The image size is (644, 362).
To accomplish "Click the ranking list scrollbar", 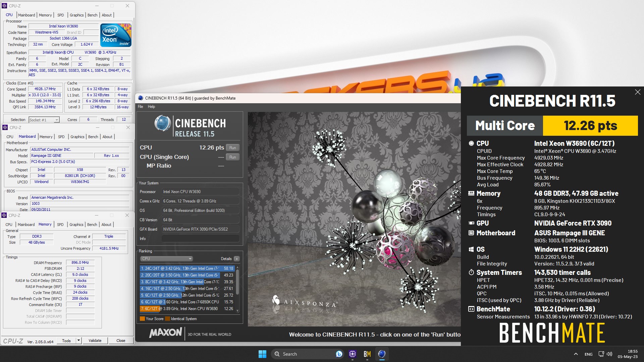I will [x=238, y=289].
